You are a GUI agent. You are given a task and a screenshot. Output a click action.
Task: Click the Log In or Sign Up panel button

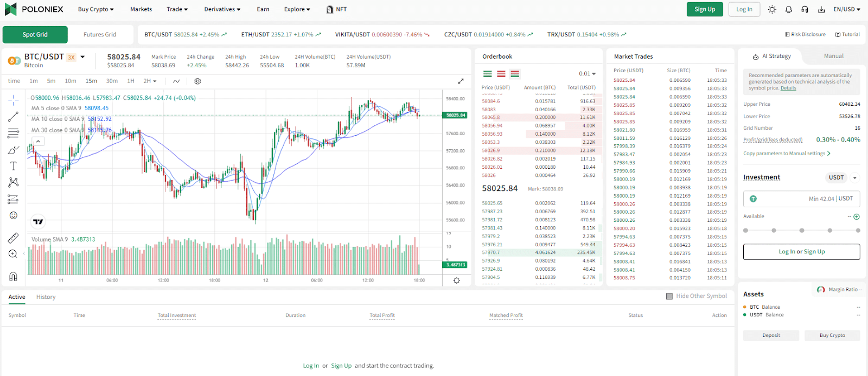(801, 252)
